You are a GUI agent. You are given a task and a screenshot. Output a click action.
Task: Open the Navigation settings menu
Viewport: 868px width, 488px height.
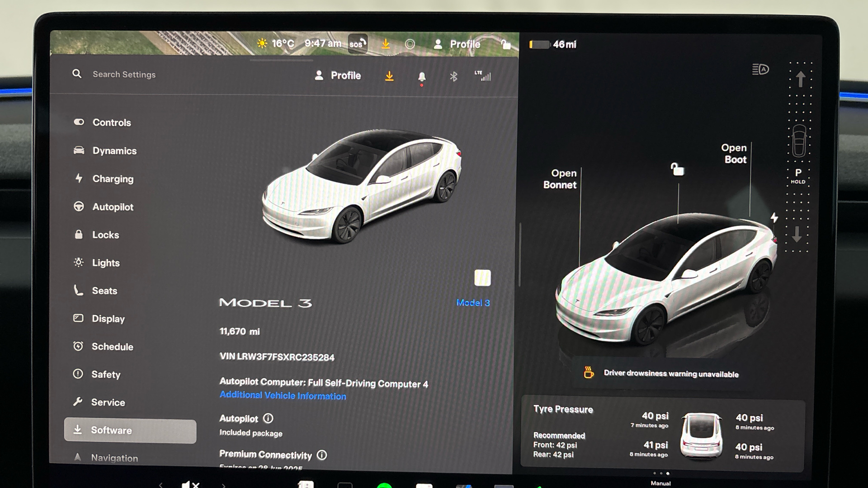(x=106, y=458)
